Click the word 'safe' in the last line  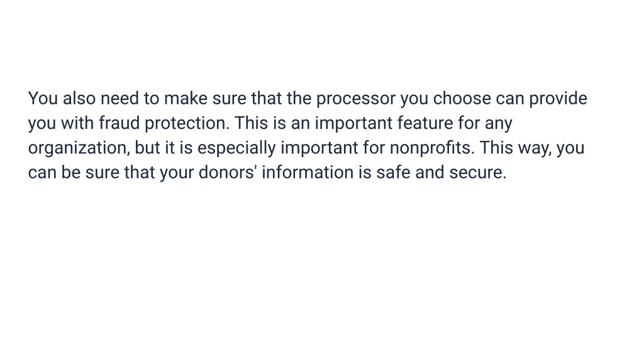pos(393,172)
